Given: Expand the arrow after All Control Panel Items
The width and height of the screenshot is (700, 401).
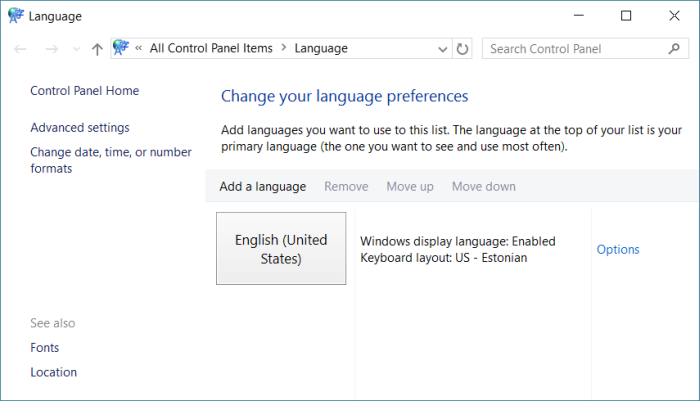Looking at the screenshot, I should [x=284, y=48].
